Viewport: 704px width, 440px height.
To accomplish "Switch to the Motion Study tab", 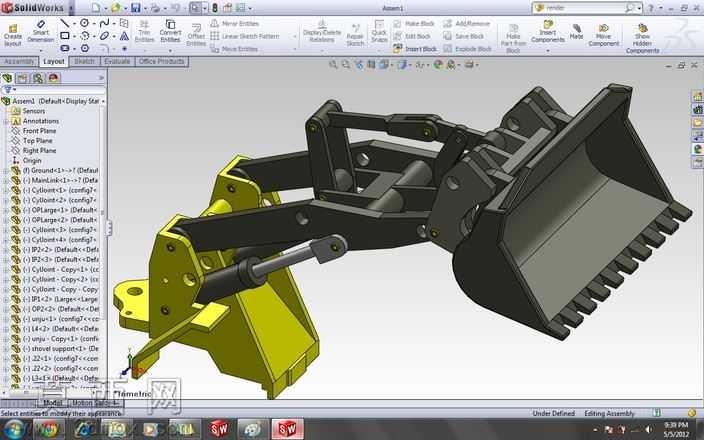I will [95, 403].
